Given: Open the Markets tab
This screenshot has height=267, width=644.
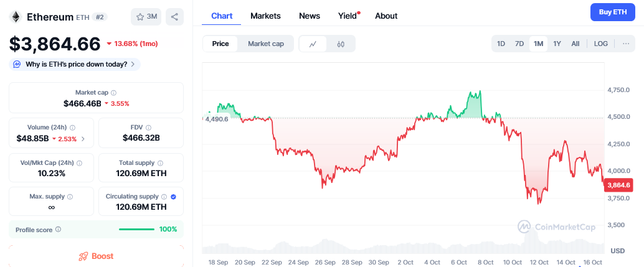Looking at the screenshot, I should tap(265, 16).
